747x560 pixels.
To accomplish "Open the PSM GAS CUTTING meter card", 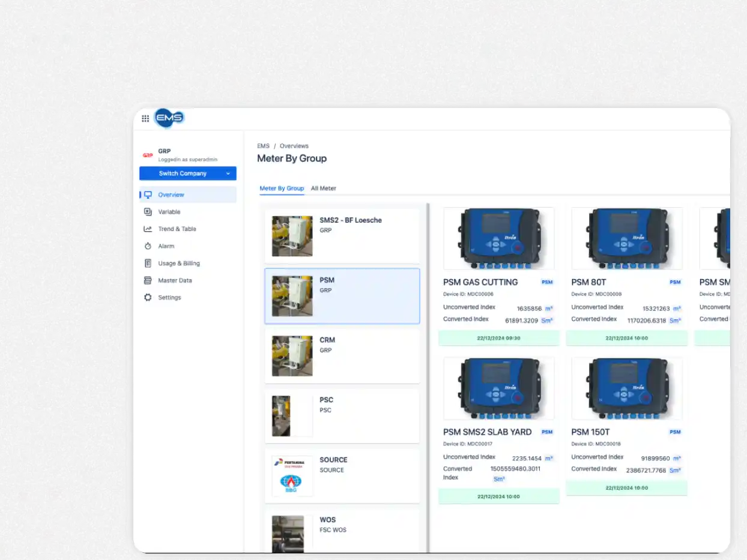I will coord(498,276).
